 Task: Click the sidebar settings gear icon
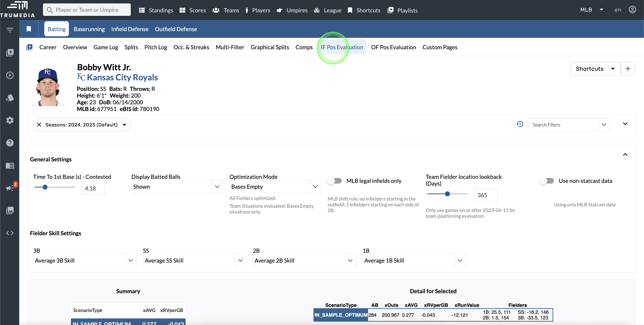point(10,120)
